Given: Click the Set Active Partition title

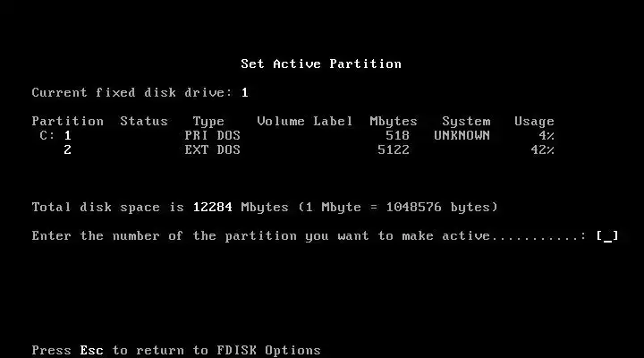Looking at the screenshot, I should point(321,64).
